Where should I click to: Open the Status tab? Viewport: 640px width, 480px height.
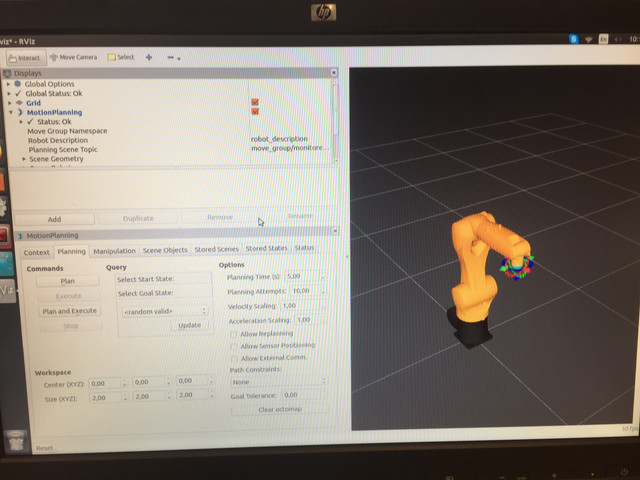click(304, 247)
